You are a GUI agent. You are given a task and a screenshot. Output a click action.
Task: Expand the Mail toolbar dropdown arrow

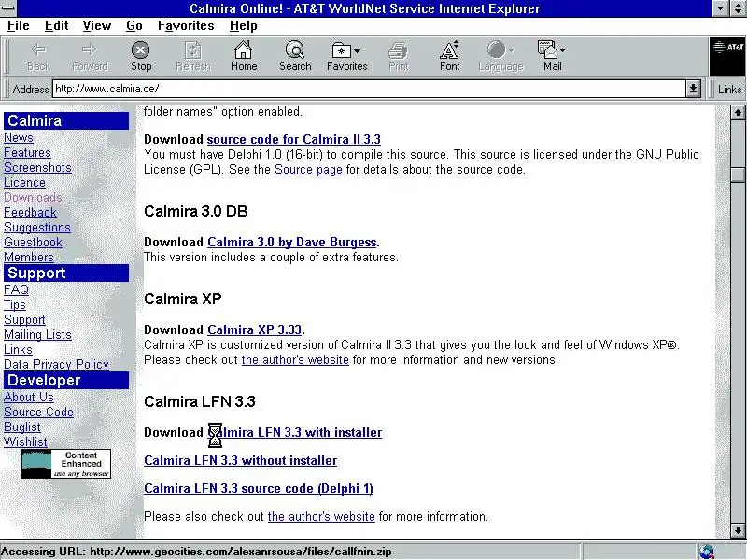point(563,50)
